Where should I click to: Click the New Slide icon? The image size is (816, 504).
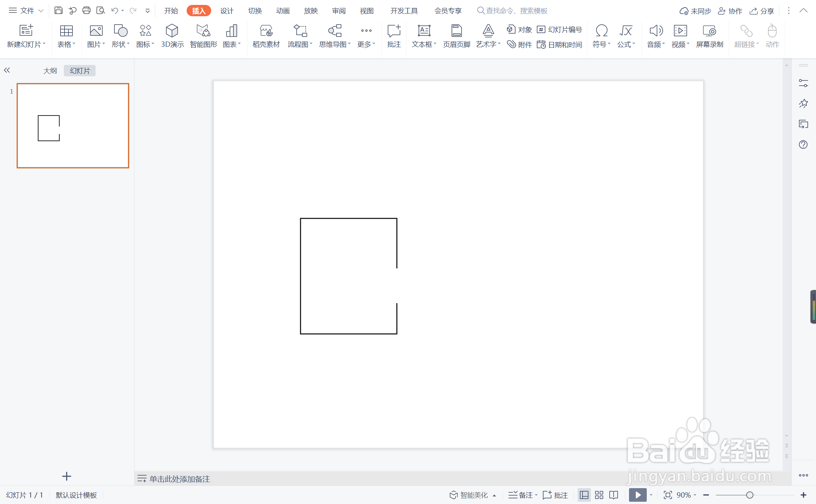tap(26, 31)
